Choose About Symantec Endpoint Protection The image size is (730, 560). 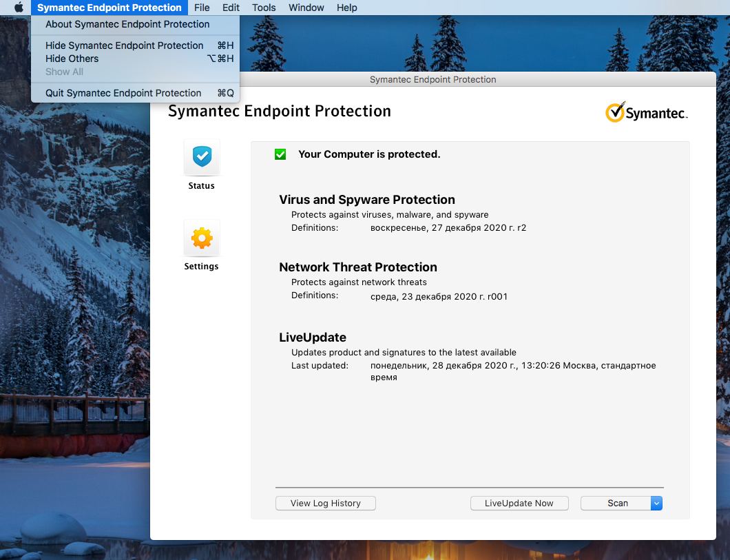click(x=135, y=24)
